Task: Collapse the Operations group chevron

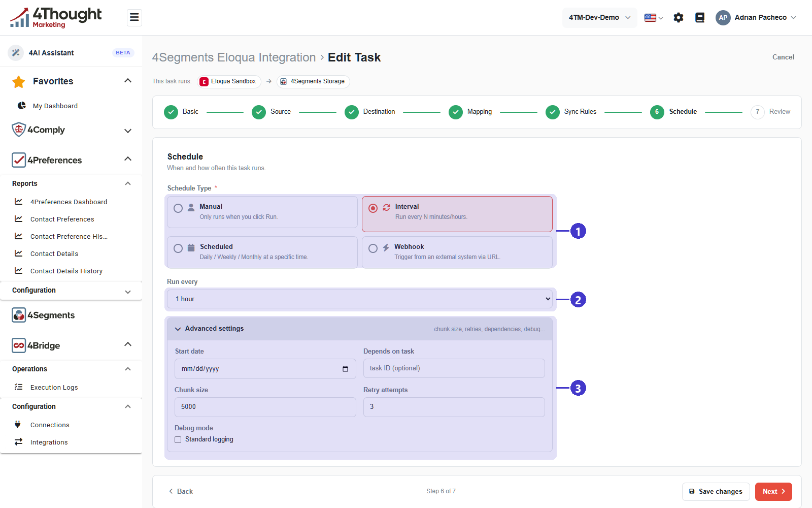Action: [128, 369]
